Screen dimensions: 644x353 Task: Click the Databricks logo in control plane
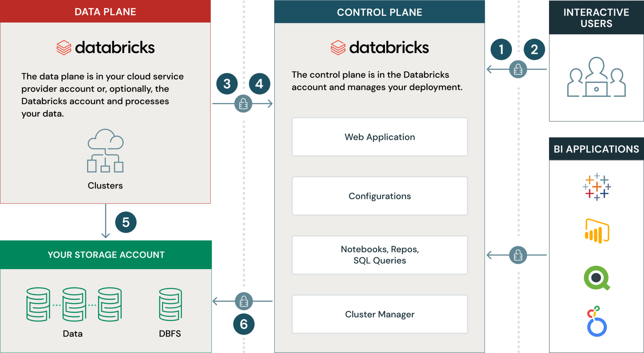380,48
